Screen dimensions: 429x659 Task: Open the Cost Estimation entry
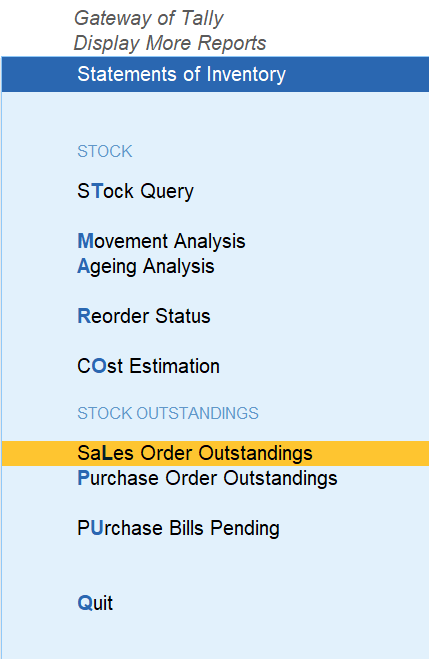pyautogui.click(x=148, y=366)
